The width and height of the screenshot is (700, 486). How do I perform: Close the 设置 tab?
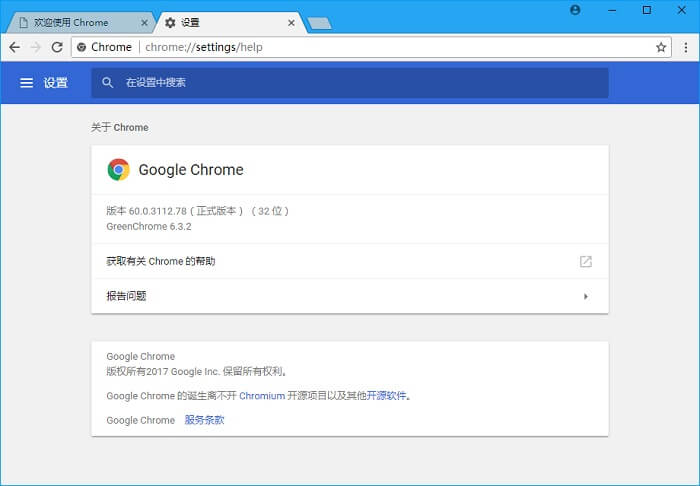[291, 22]
